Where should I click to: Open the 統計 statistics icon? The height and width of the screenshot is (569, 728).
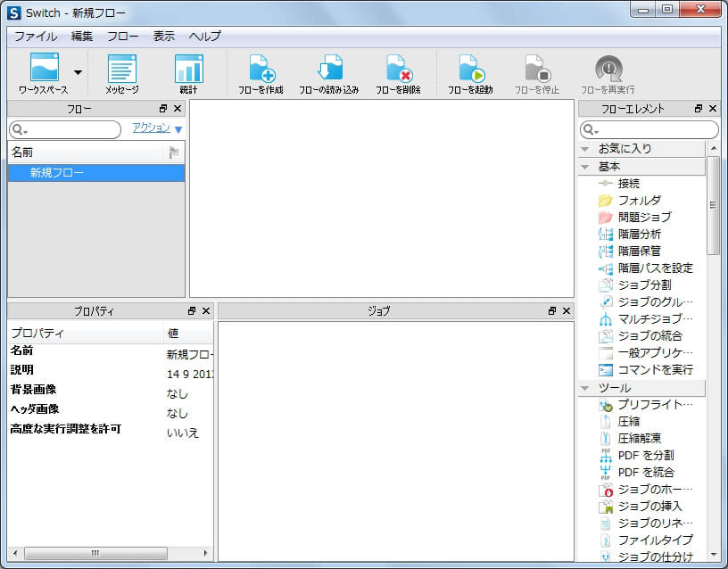tap(188, 74)
